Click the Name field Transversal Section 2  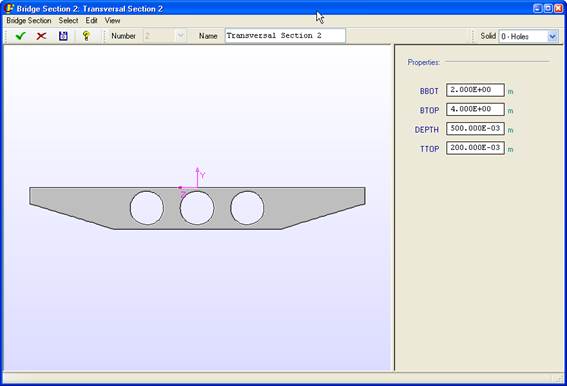[285, 36]
